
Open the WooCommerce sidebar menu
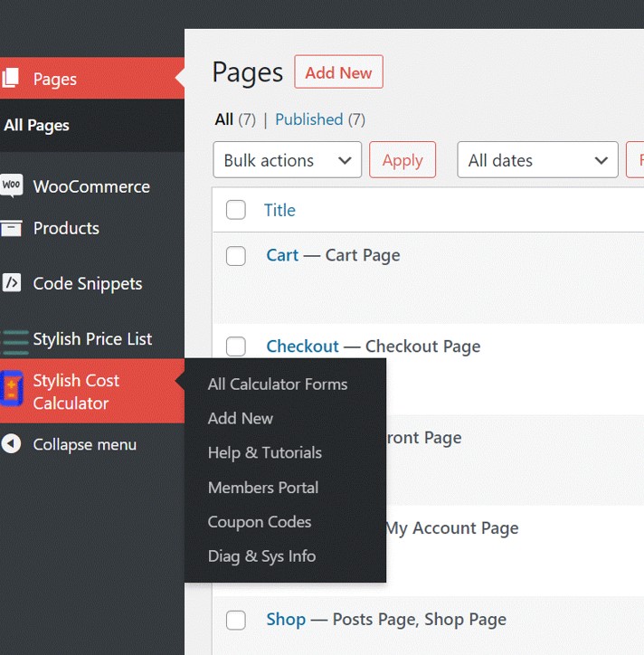(x=92, y=186)
